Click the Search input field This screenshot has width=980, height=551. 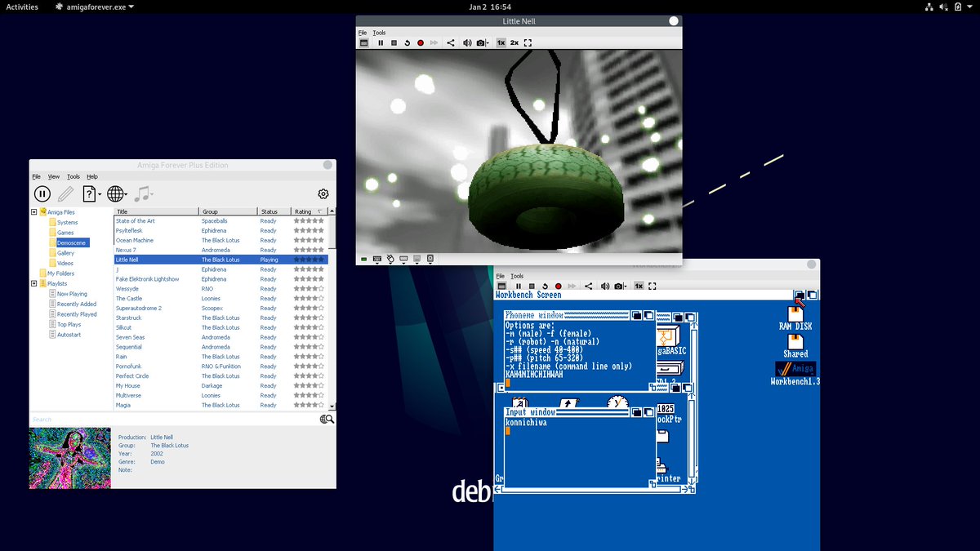[x=174, y=419]
